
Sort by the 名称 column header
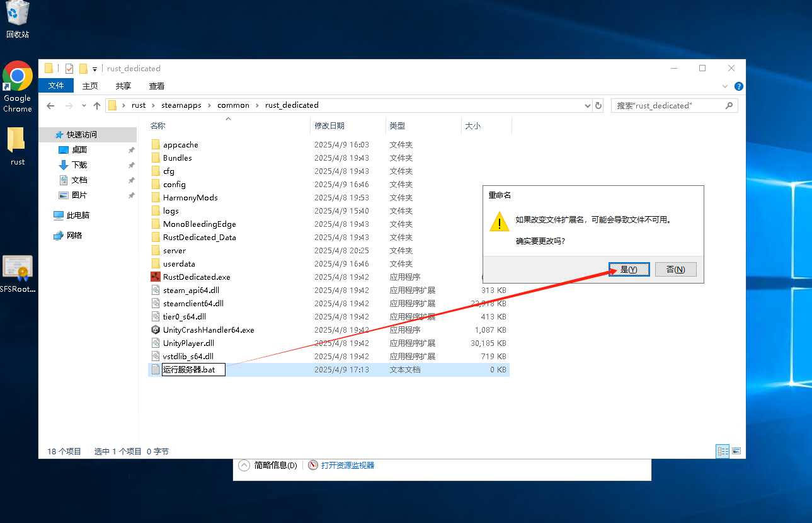(228, 125)
